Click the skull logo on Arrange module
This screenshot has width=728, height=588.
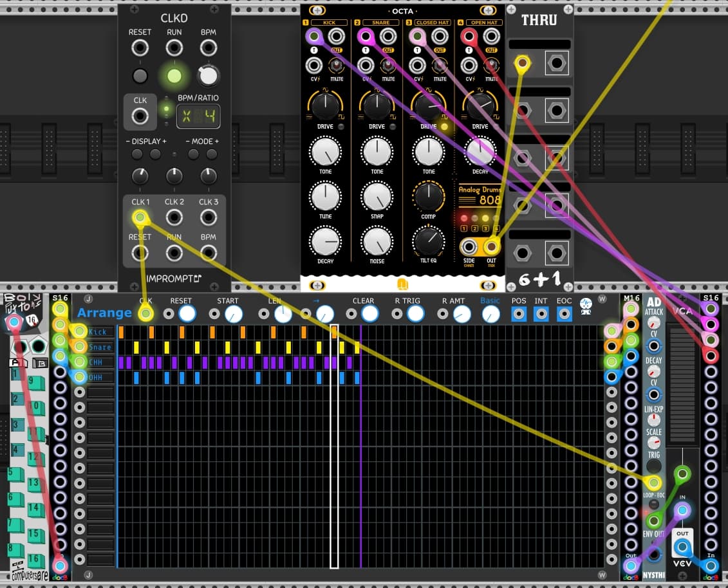click(x=586, y=306)
